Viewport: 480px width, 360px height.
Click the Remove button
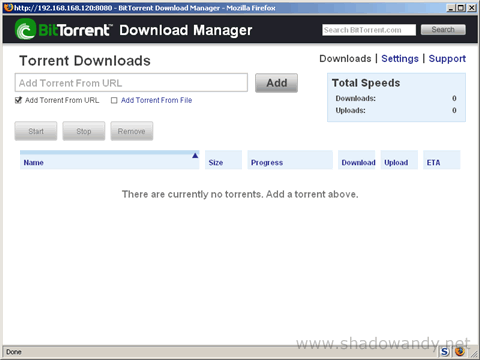click(132, 131)
